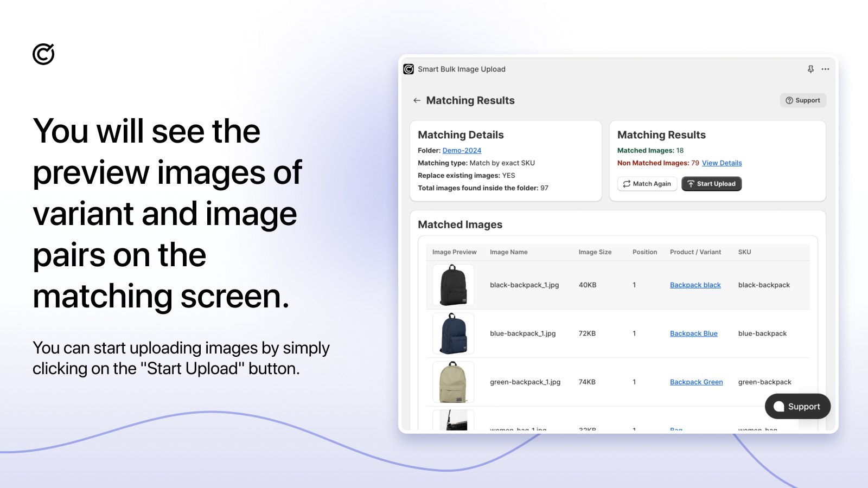Click the Product / Variant column header
The image size is (868, 488).
(x=695, y=252)
